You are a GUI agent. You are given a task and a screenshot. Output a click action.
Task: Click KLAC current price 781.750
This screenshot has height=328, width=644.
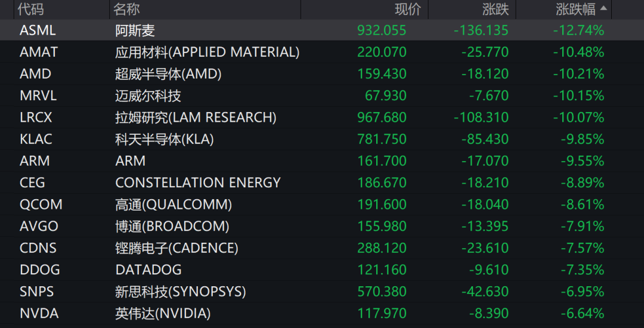tap(382, 139)
